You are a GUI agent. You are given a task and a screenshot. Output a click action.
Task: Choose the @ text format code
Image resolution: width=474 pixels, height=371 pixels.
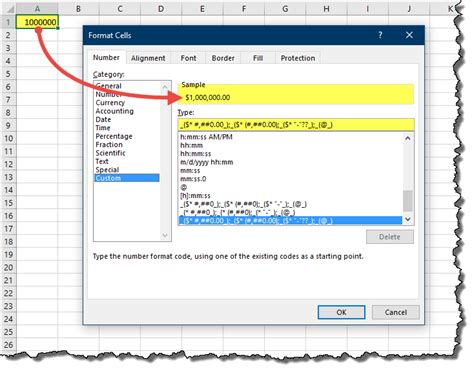[183, 187]
